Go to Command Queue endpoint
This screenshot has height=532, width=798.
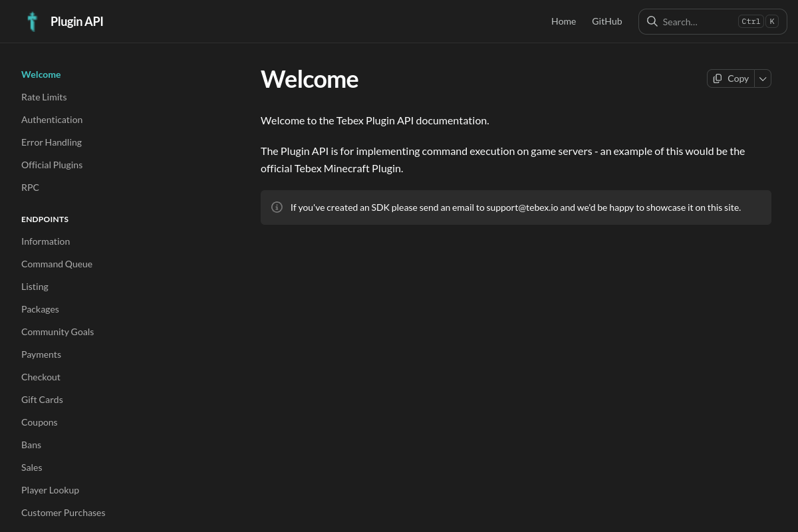tap(57, 264)
